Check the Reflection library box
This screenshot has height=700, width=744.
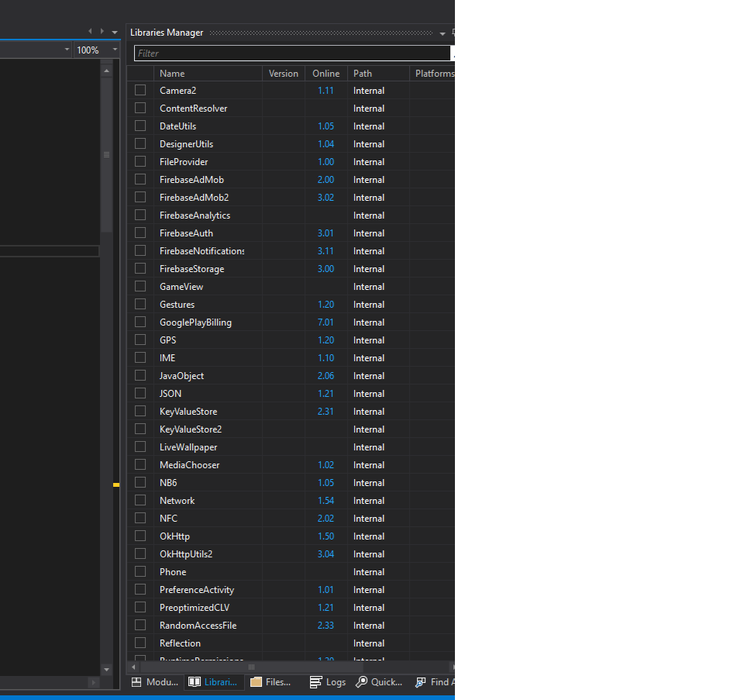pyautogui.click(x=140, y=643)
